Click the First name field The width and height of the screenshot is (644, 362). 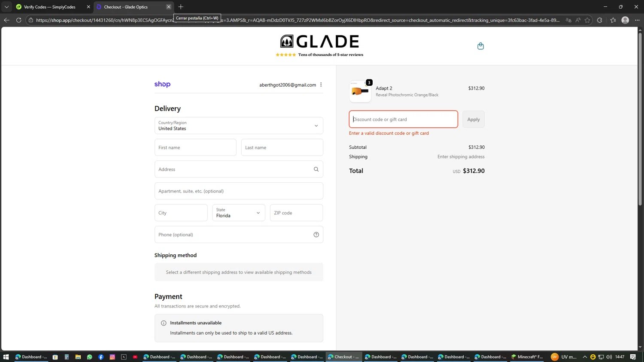click(195, 148)
